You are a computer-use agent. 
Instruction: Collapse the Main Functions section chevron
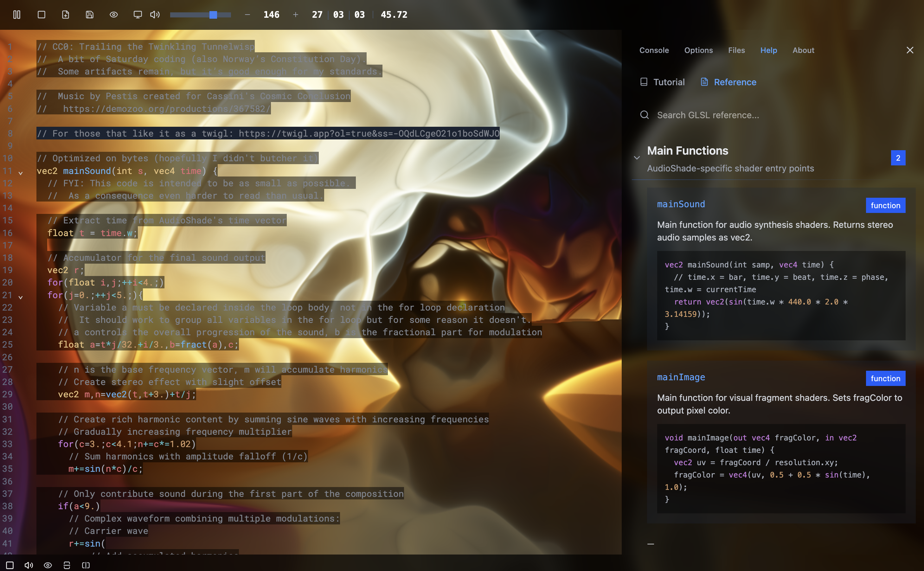coord(637,158)
